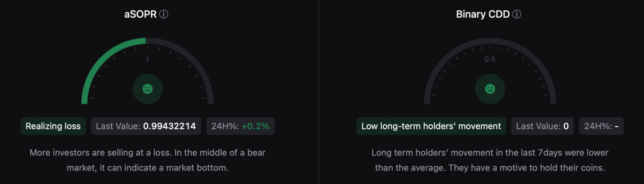Click the green smiley face in aSOPR gauge
Viewport: 644px width, 184px height.
(148, 89)
